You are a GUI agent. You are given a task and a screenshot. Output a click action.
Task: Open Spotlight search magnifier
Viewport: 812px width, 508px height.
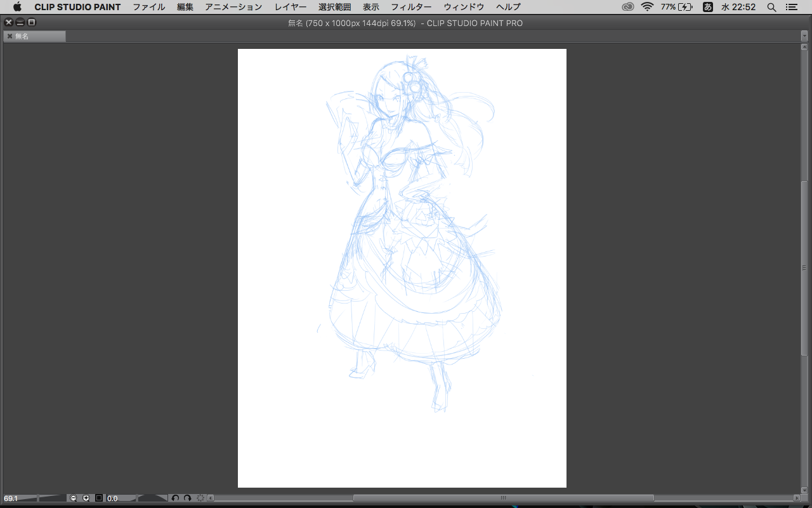[771, 7]
